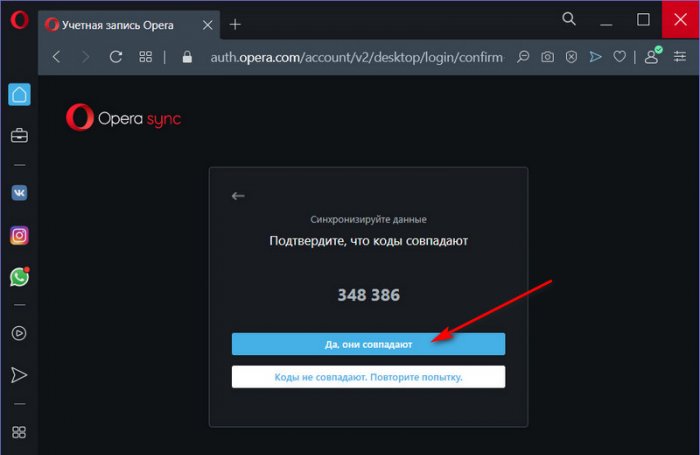Click the snapshot camera icon in address bar
This screenshot has width=700, height=455.
pyautogui.click(x=547, y=57)
